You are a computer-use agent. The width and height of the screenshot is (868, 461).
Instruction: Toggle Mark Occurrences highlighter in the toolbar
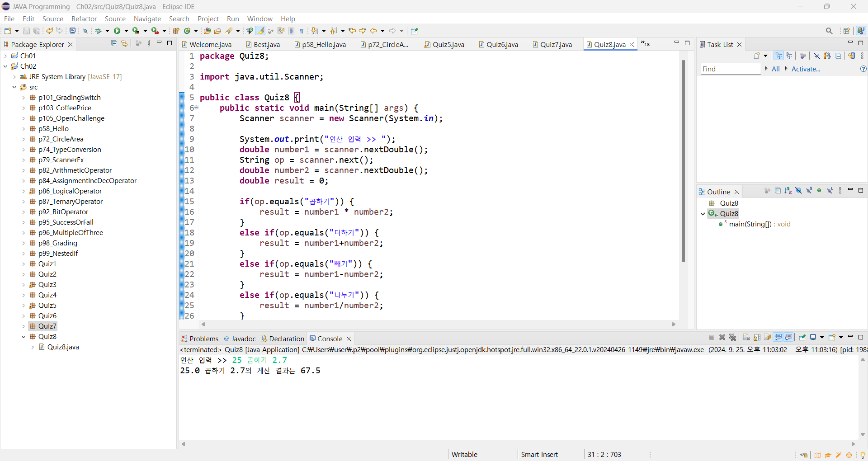click(260, 31)
